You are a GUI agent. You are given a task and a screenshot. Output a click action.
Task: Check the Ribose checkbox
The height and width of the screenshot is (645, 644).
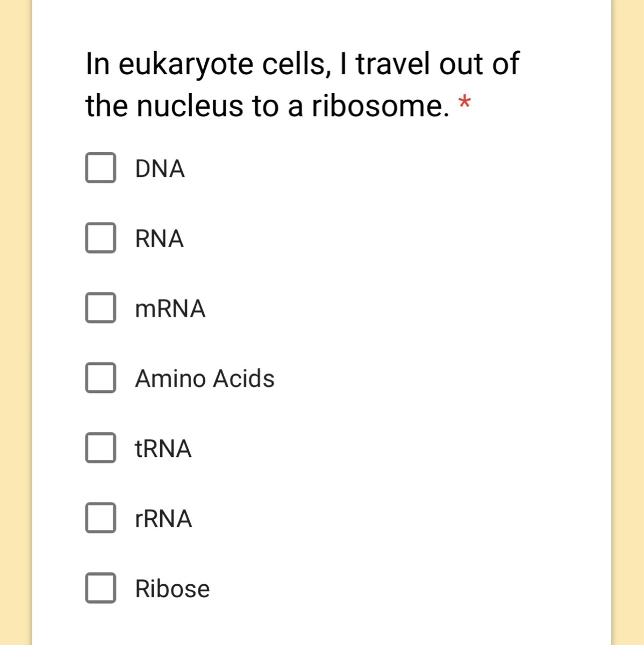pyautogui.click(x=101, y=588)
